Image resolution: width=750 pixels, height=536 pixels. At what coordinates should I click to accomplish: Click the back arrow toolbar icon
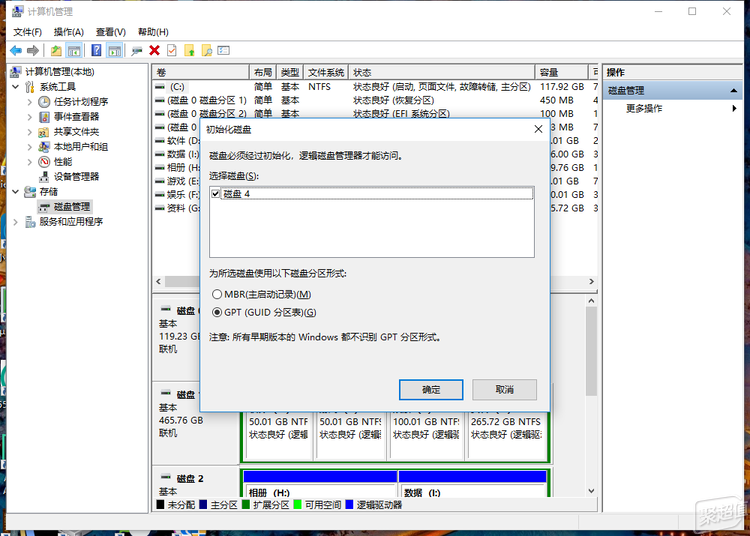pos(16,50)
